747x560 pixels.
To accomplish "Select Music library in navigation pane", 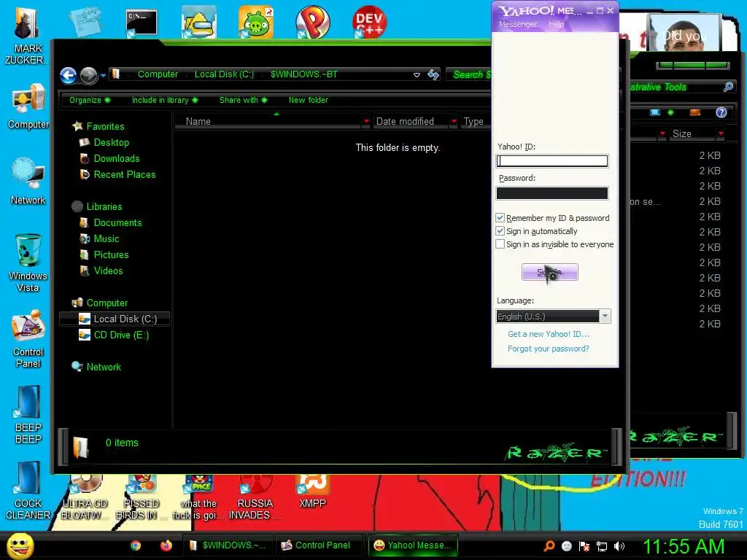I will [107, 239].
